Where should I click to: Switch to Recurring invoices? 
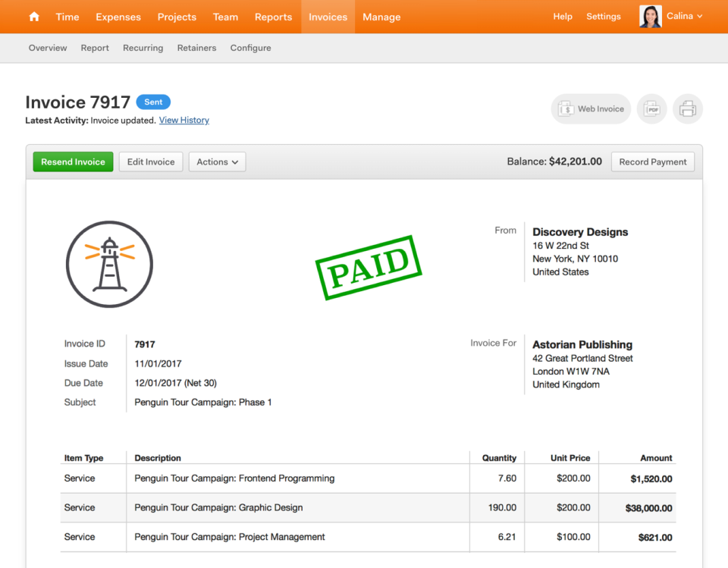coord(143,48)
